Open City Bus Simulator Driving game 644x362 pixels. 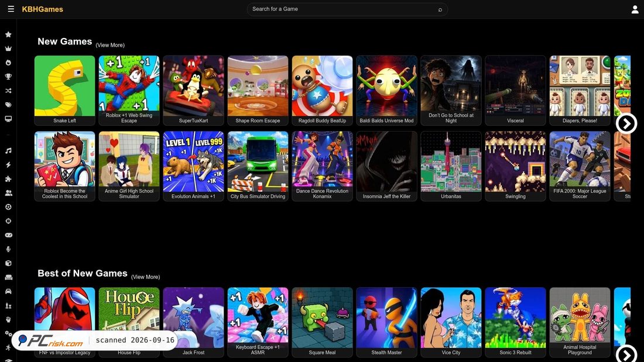(258, 166)
